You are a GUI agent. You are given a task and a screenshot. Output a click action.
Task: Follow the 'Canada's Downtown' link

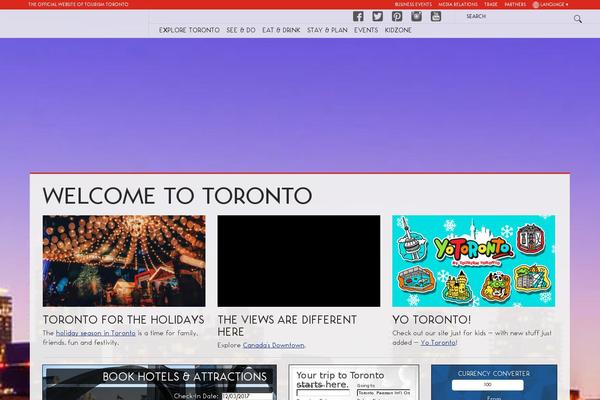(274, 345)
